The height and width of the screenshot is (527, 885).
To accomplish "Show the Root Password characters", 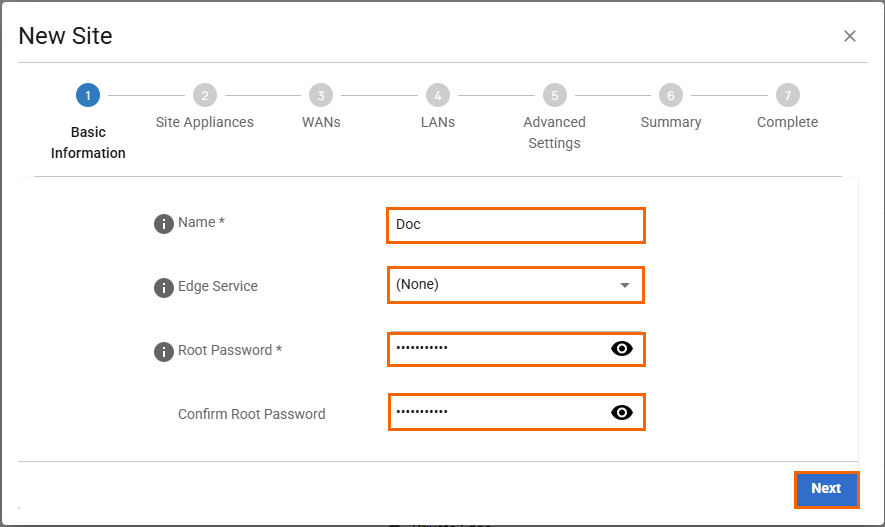I will pyautogui.click(x=622, y=349).
